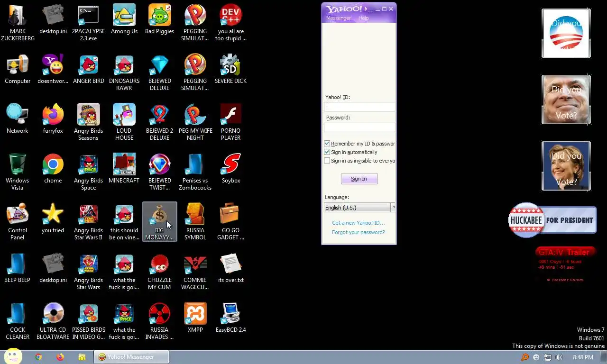Select the GO GO GADGET briefcase icon
The width and height of the screenshot is (607, 364).
230,222
